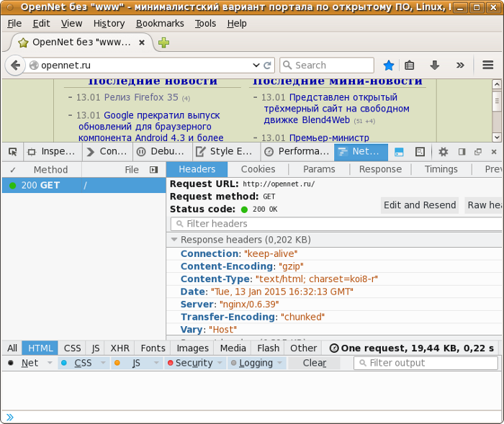Viewport: 504px width, 424px height.
Task: Switch to the Style Editor tab
Action: [226, 152]
